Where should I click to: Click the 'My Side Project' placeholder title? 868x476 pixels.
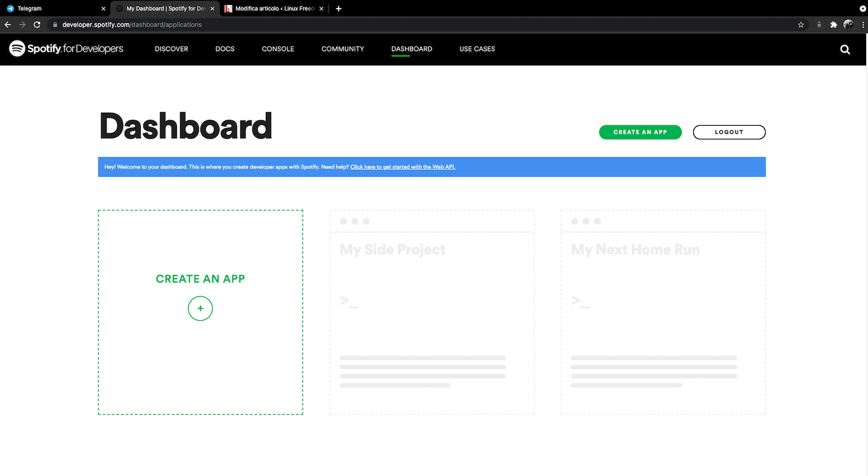click(x=392, y=250)
